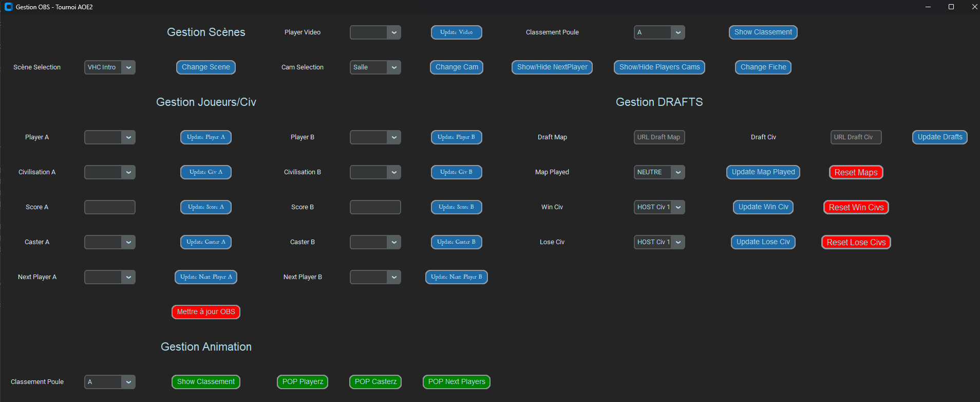Click the Update Caster A button
The height and width of the screenshot is (402, 980).
click(206, 242)
